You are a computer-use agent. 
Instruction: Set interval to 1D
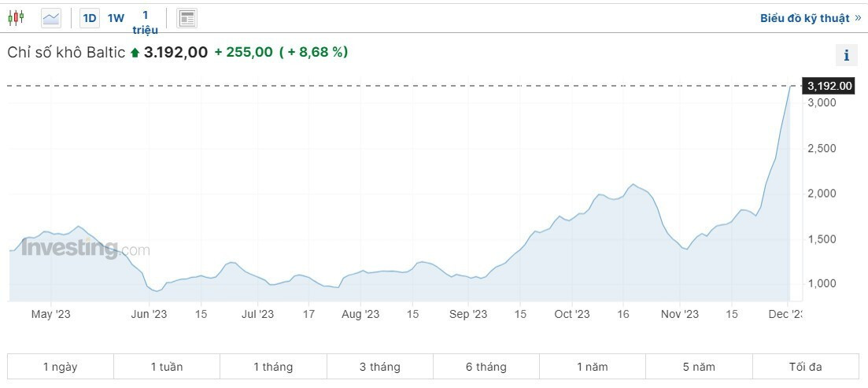click(x=90, y=17)
